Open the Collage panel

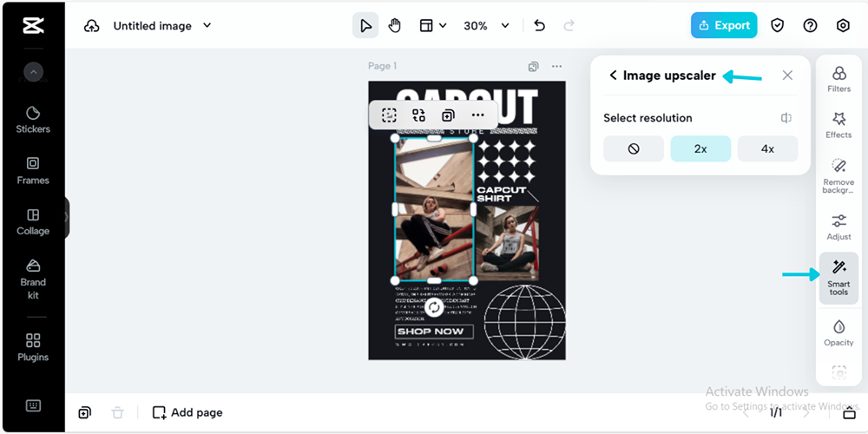pyautogui.click(x=33, y=221)
